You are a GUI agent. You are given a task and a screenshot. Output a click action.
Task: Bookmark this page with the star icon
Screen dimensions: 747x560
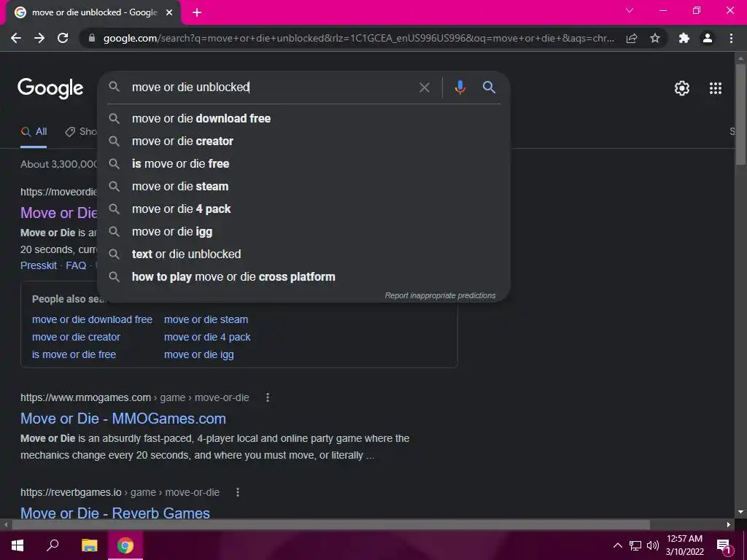pyautogui.click(x=655, y=38)
